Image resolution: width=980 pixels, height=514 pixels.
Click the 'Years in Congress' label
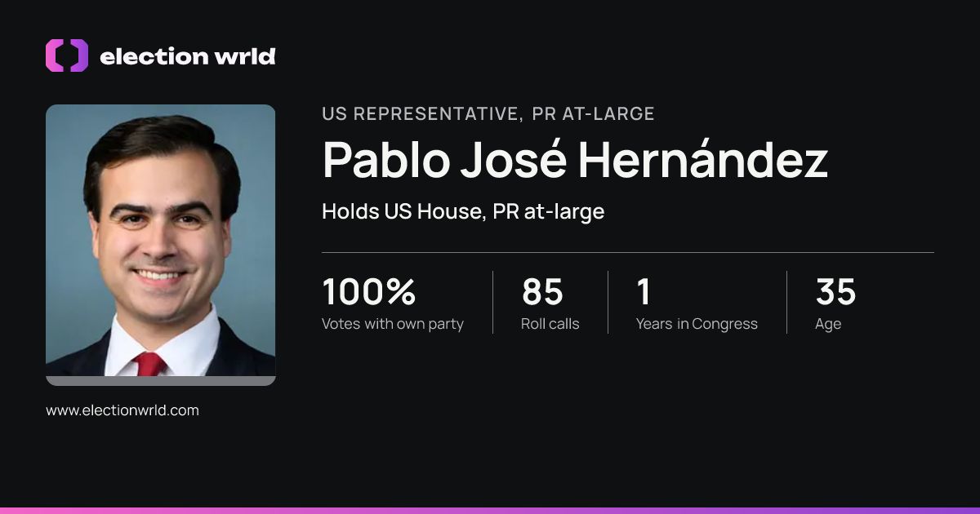click(697, 324)
